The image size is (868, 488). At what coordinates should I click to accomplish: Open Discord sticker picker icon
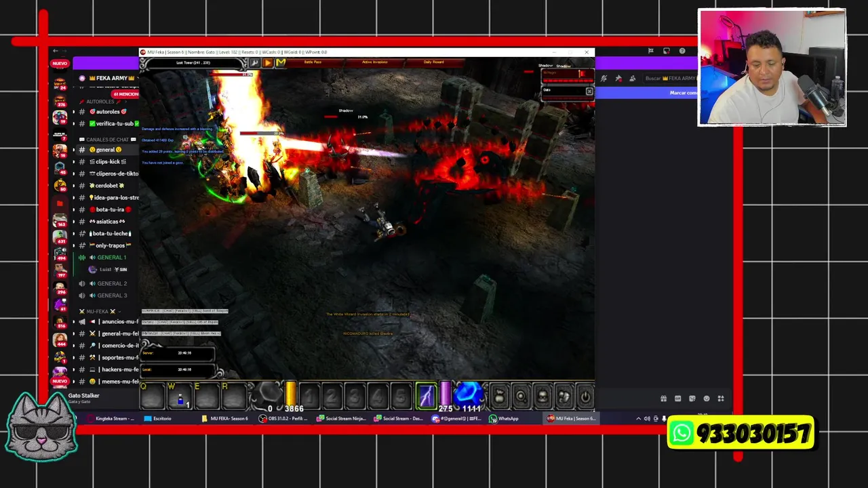pyautogui.click(x=692, y=399)
